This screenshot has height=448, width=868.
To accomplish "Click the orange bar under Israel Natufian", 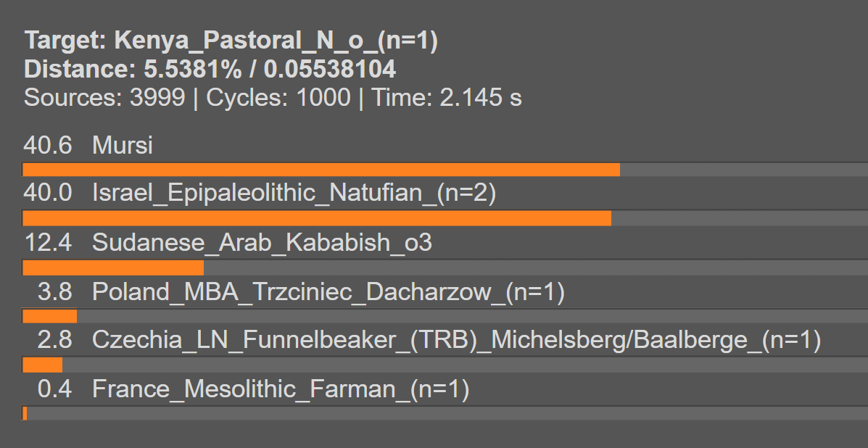I will pyautogui.click(x=317, y=218).
